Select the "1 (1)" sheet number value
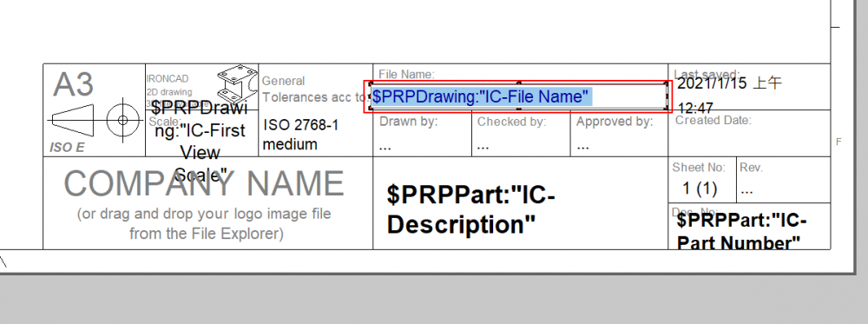868x324 pixels. [x=700, y=188]
